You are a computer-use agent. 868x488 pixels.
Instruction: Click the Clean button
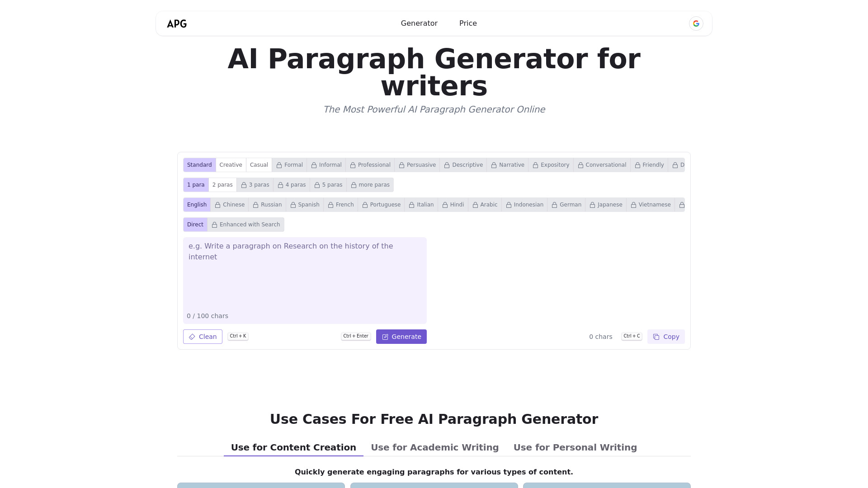(203, 336)
